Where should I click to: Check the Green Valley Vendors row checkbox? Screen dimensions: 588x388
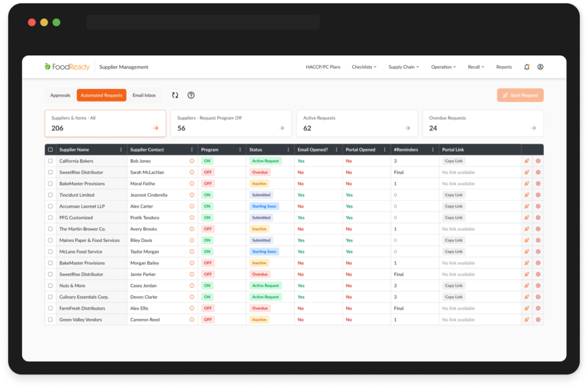pos(50,320)
